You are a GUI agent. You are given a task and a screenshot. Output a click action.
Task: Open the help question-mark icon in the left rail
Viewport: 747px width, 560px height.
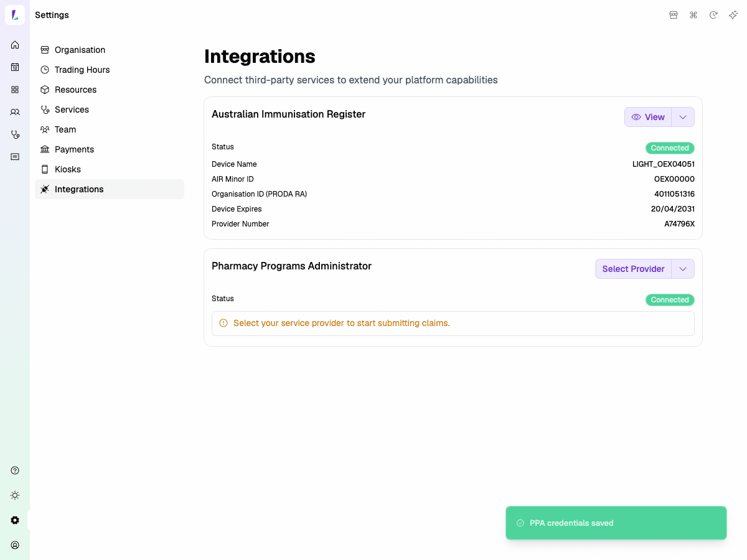pos(15,470)
